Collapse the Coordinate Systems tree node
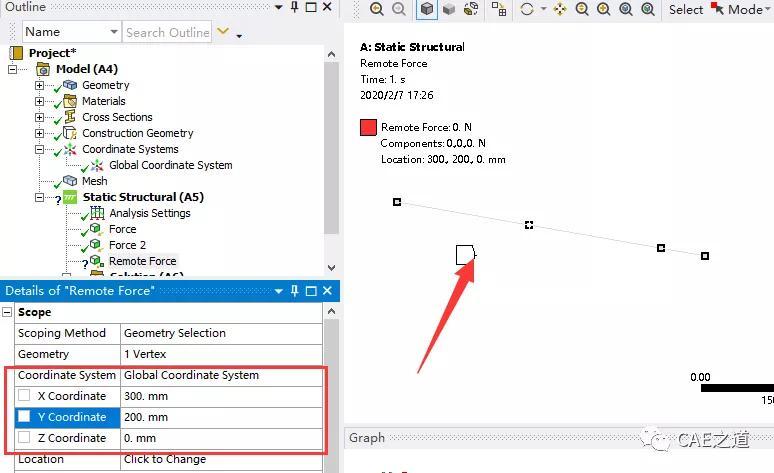Screen dimensions: 774x473 [39, 149]
